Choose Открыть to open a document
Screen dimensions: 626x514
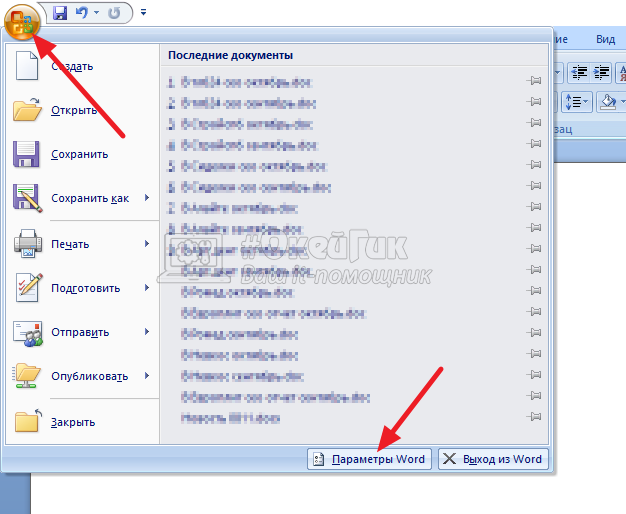(x=82, y=110)
